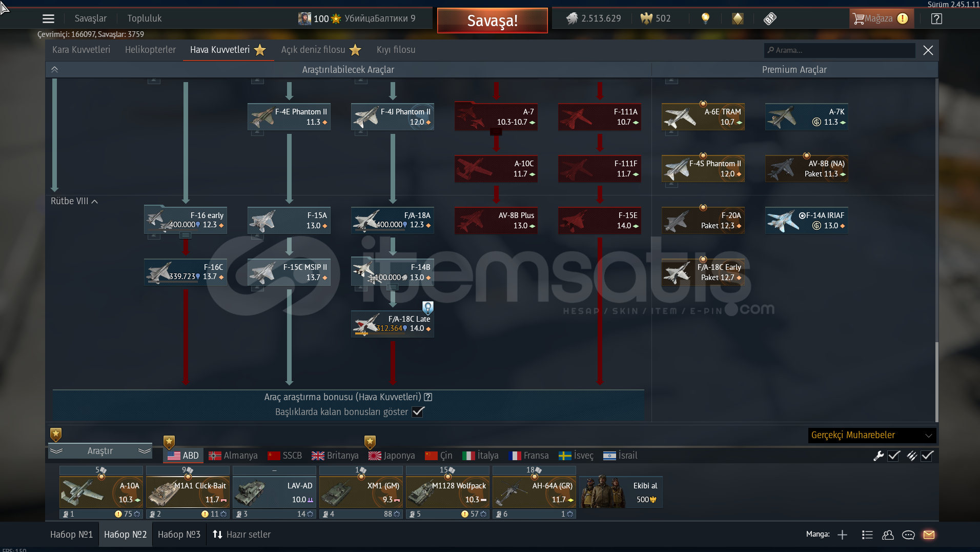Open the Savaşlar menu
The image size is (980, 552).
tap(91, 18)
